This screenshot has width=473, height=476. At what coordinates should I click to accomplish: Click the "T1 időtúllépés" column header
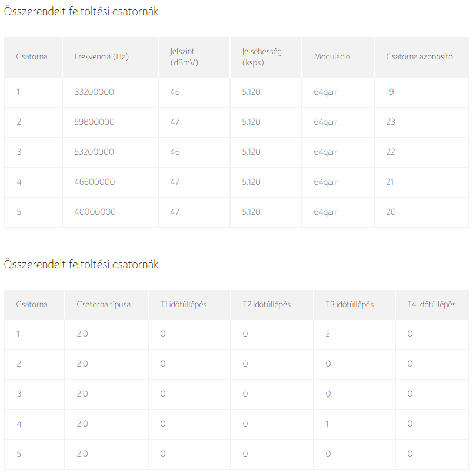[x=183, y=304]
